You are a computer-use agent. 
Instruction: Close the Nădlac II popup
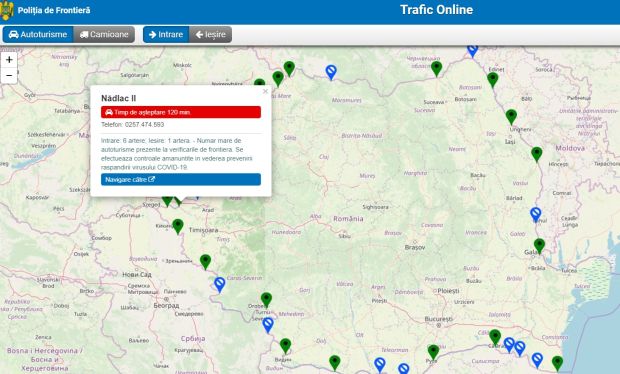pyautogui.click(x=265, y=91)
